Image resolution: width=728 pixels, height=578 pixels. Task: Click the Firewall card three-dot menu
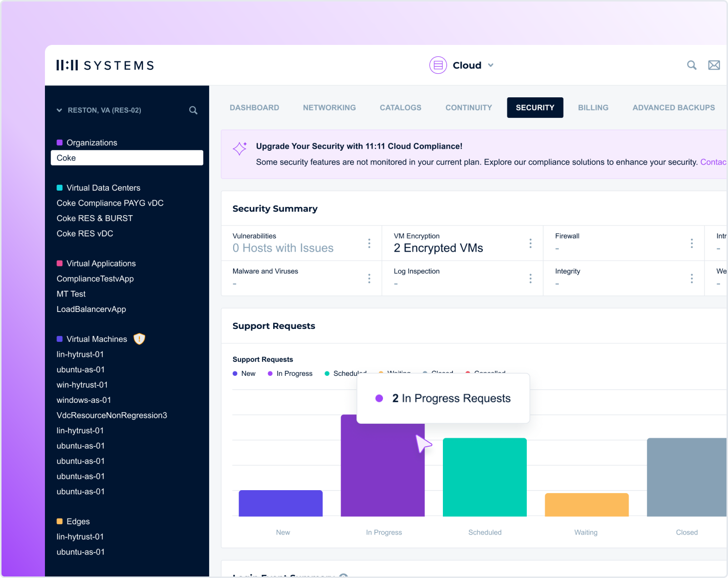692,243
